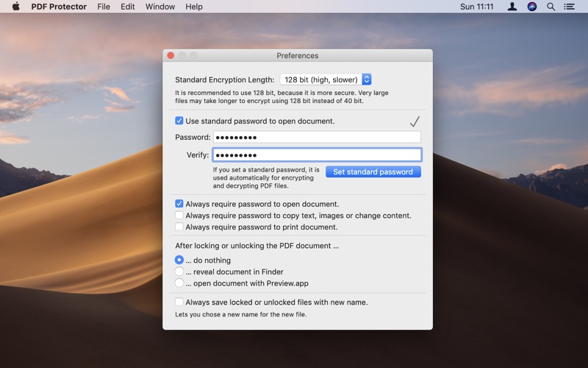Open the user account menu bar icon
Image resolution: width=588 pixels, height=368 pixels.
click(512, 7)
